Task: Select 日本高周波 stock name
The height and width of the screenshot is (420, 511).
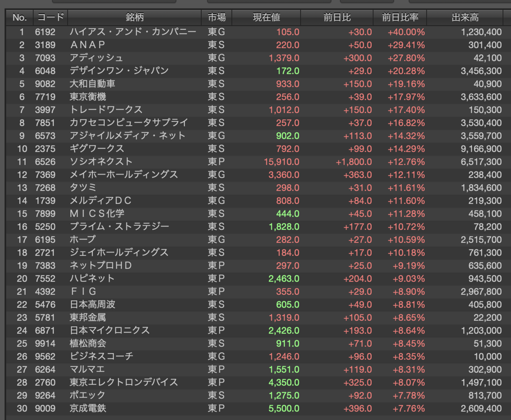Action: (x=92, y=304)
